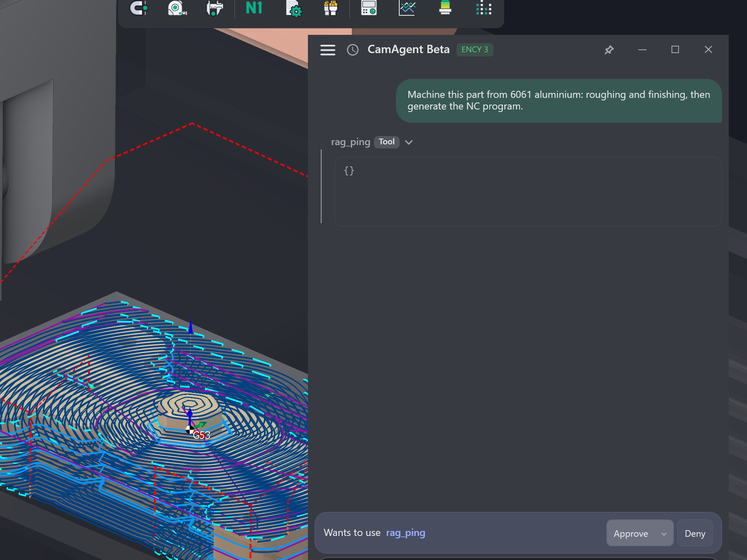Maximize the CamAgent Beta panel
The image size is (747, 560).
click(675, 49)
